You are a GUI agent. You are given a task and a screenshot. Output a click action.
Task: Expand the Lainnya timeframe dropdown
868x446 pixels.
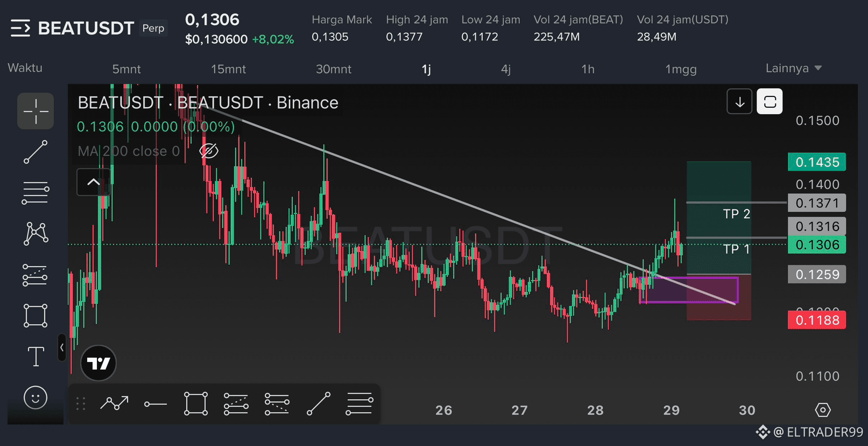[x=794, y=68]
